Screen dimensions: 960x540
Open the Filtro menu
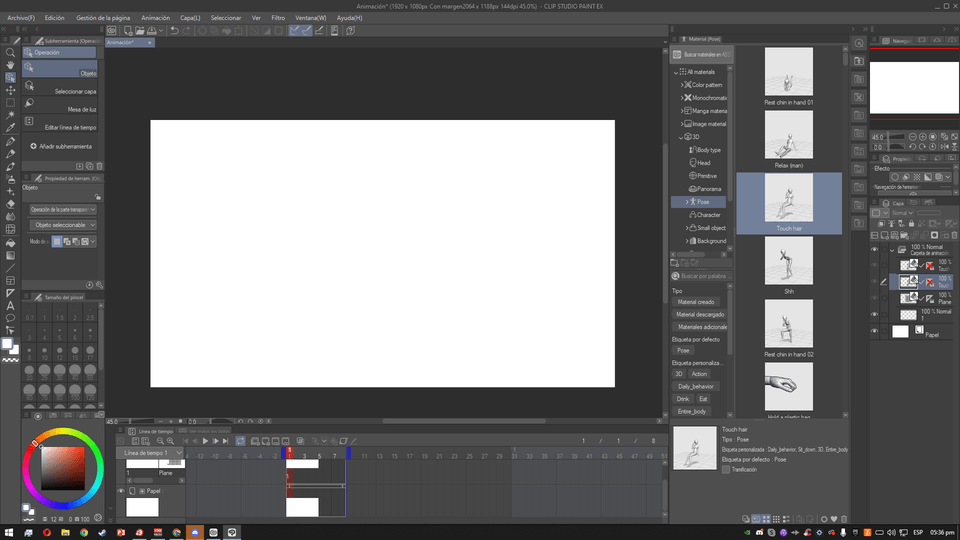click(278, 18)
